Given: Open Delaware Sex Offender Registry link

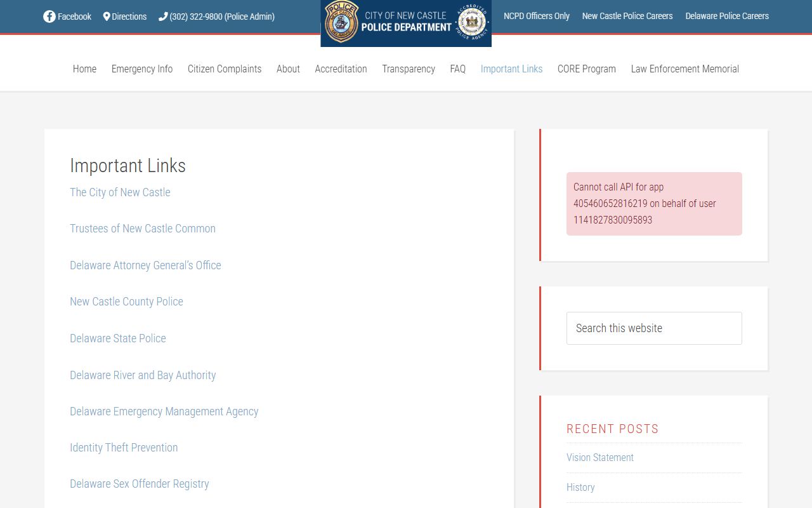Looking at the screenshot, I should [x=140, y=484].
